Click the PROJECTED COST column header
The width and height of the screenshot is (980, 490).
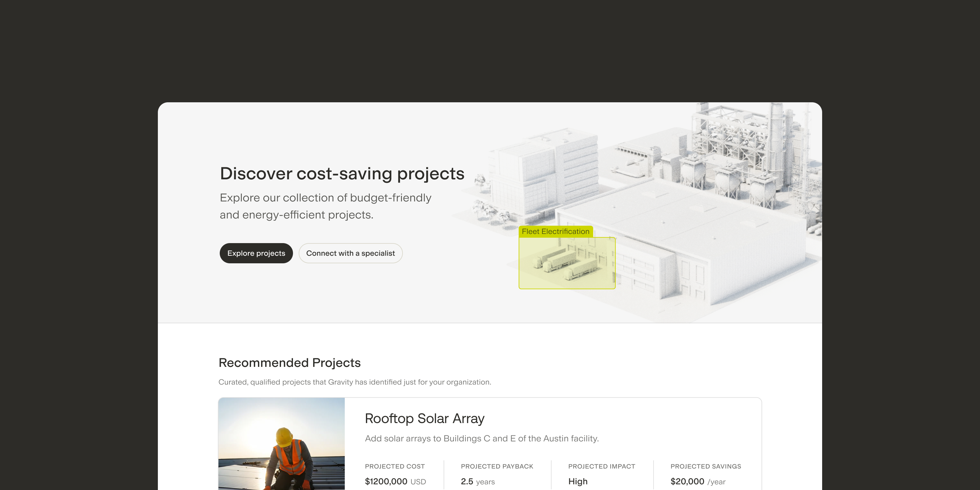point(395,466)
